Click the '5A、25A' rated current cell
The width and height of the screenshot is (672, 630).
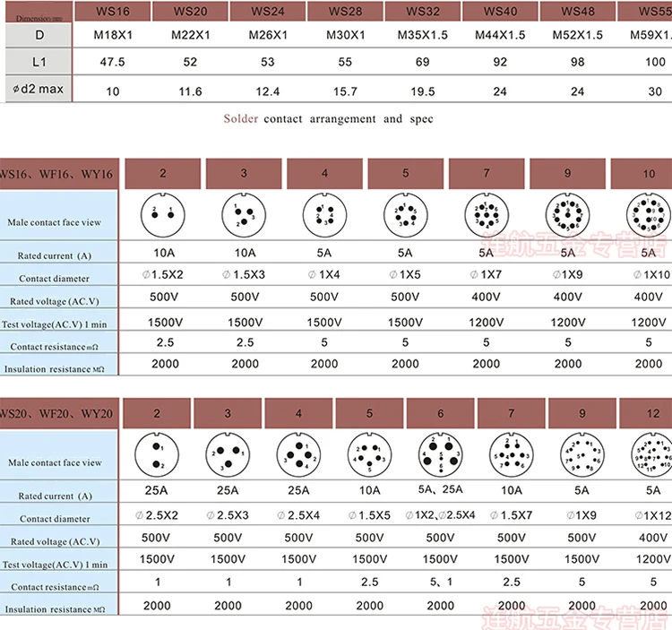pos(441,489)
